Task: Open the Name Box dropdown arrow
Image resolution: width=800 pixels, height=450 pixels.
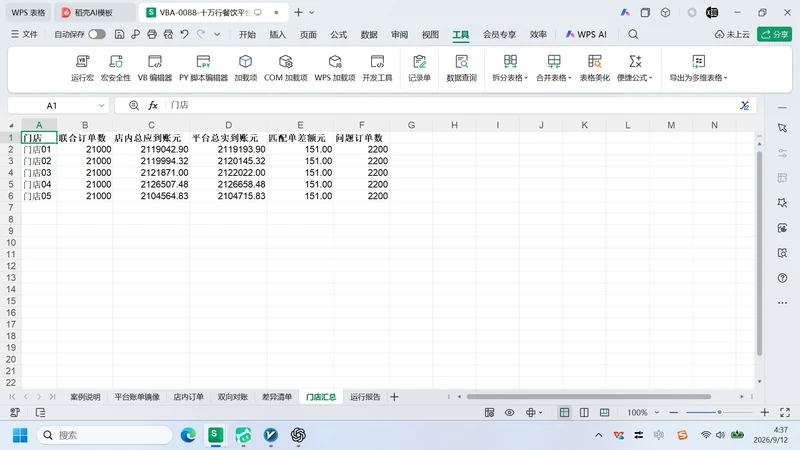Action: point(102,106)
